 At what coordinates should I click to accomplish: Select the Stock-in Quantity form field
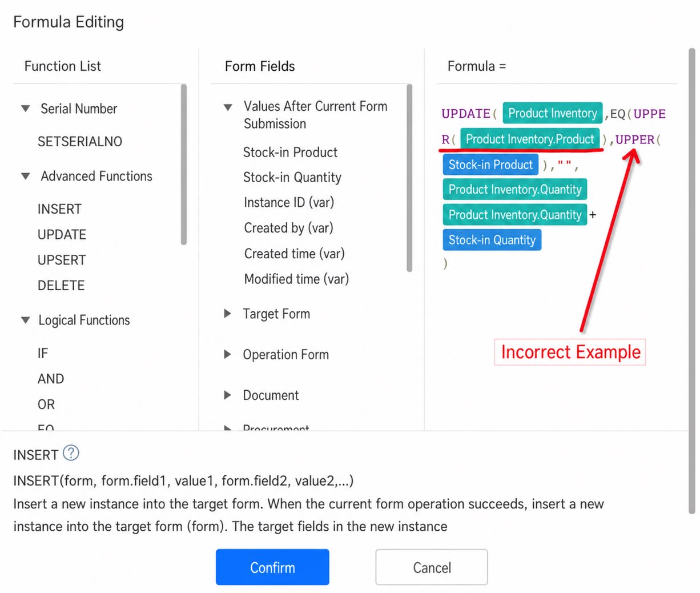click(292, 178)
